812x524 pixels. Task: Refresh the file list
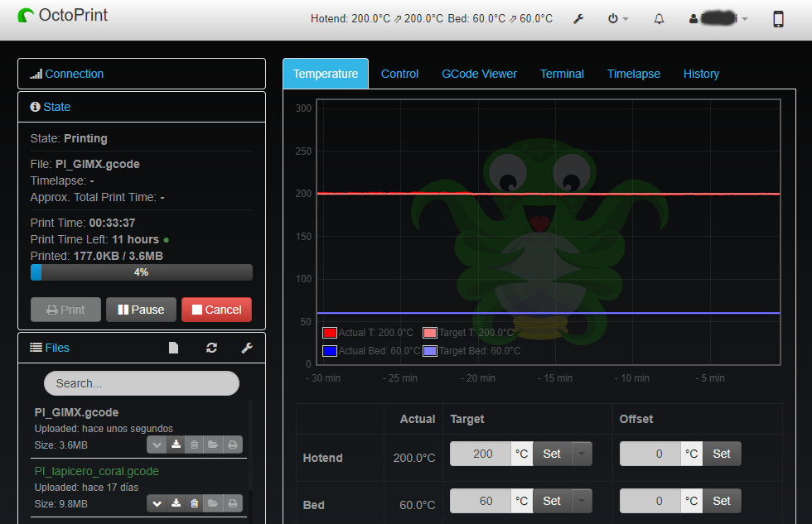point(211,348)
